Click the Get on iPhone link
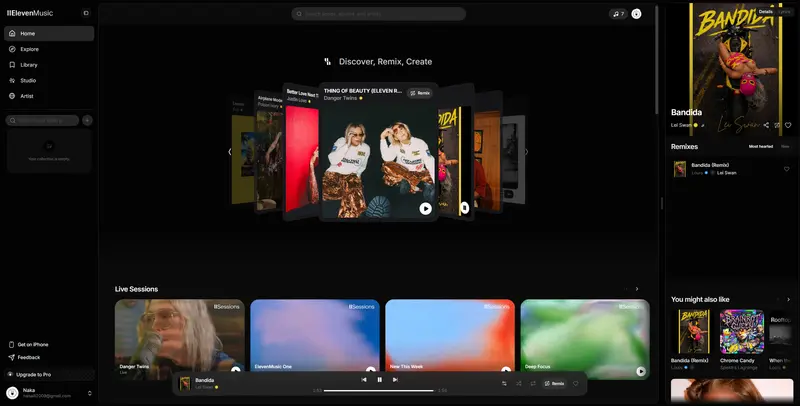Image resolution: width=800 pixels, height=406 pixels. (x=29, y=345)
